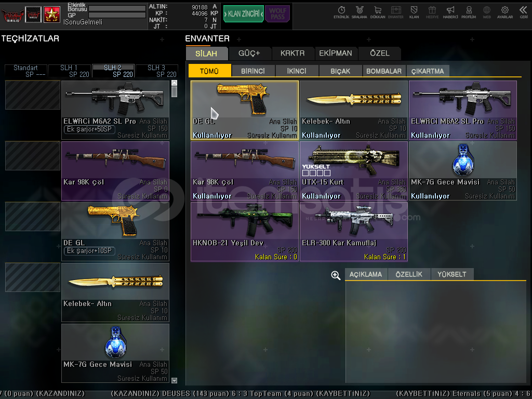Select the SLH 1 loadout slot
Screen dimensions: 532x399
coord(70,71)
